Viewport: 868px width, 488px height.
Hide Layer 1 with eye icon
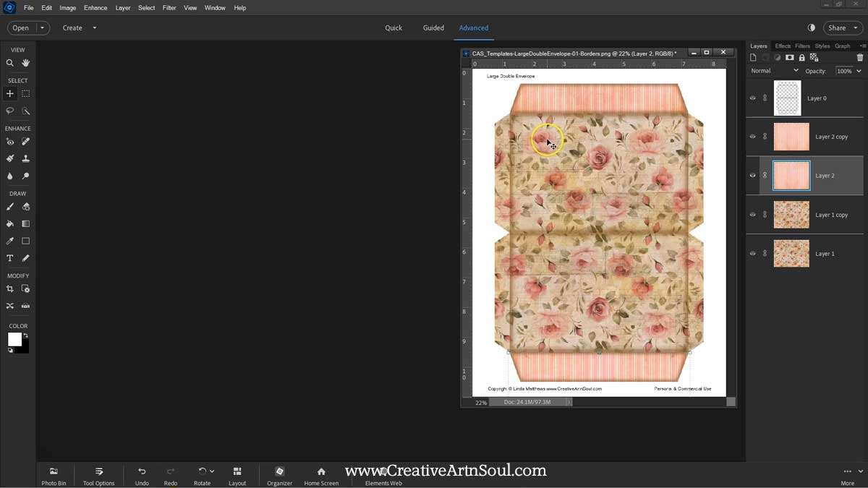[x=753, y=254]
